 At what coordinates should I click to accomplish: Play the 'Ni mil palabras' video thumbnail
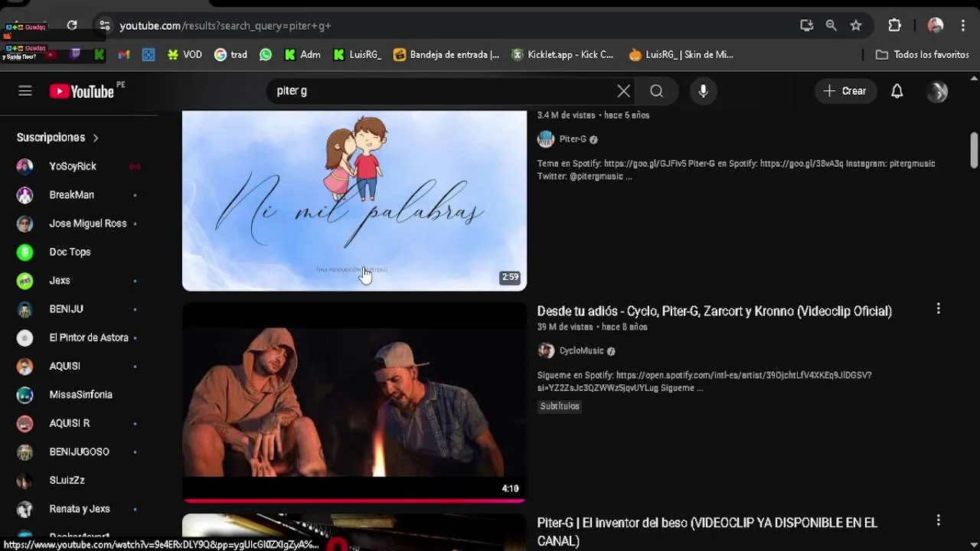pos(354,201)
